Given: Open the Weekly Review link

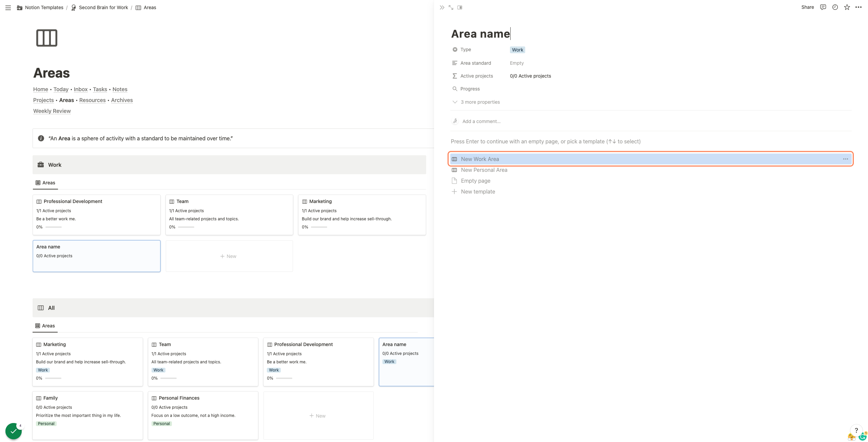Looking at the screenshot, I should pos(52,111).
